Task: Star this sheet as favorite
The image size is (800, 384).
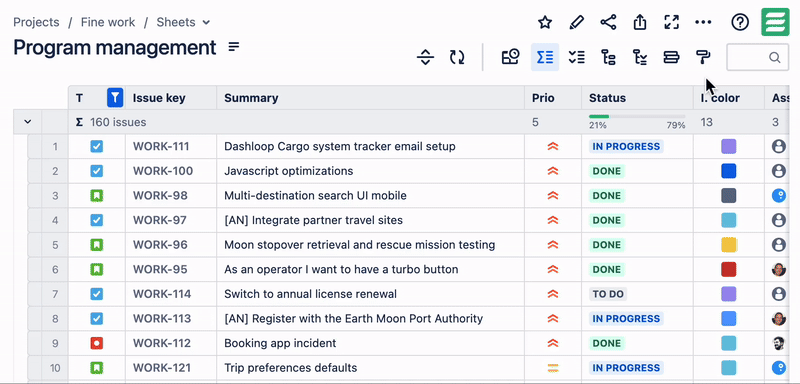Action: tap(545, 22)
